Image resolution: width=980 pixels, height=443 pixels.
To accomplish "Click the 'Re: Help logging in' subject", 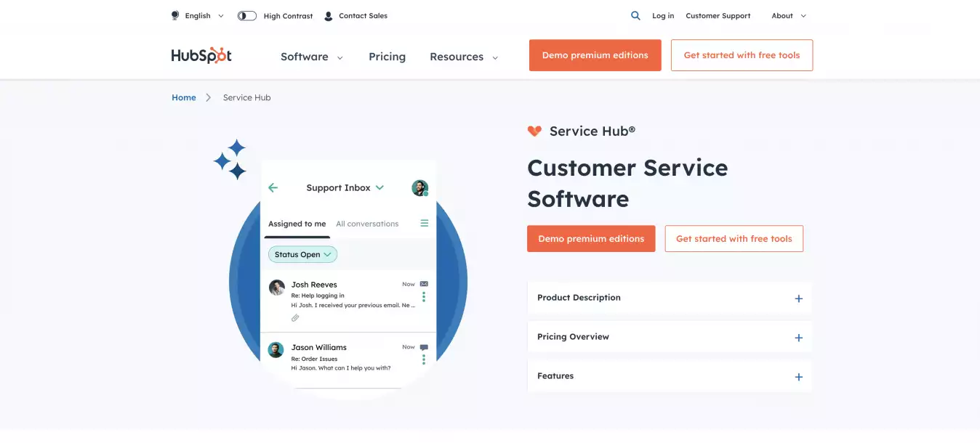I will [x=318, y=296].
